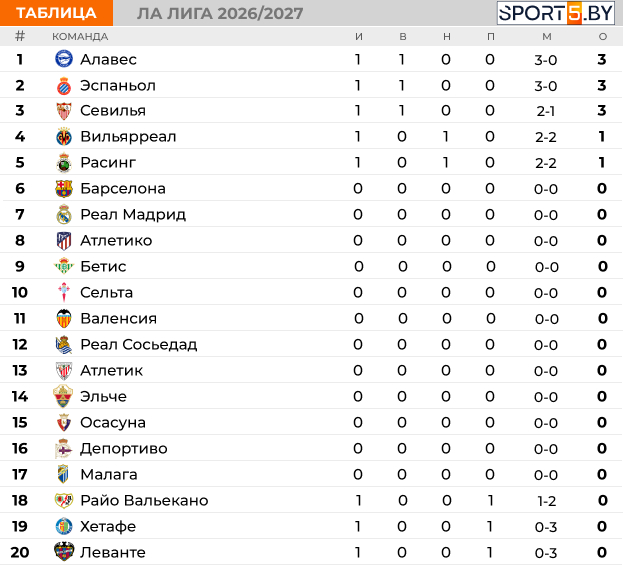Click the Betis green crest icon

64,266
